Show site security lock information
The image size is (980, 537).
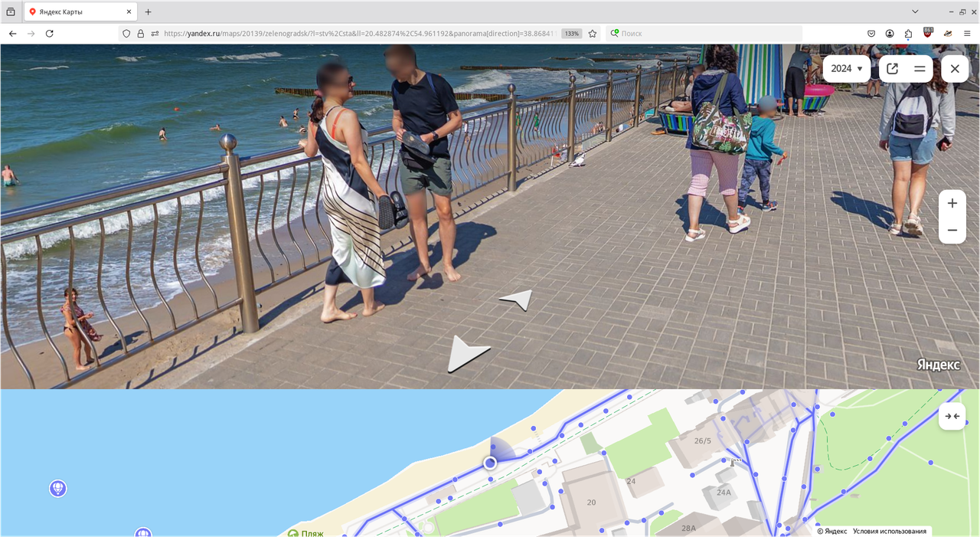(140, 34)
